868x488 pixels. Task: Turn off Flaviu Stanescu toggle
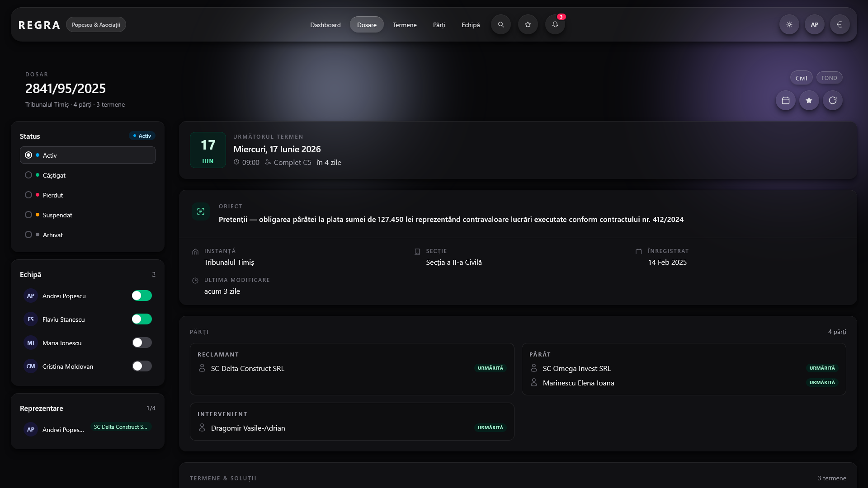click(x=142, y=319)
